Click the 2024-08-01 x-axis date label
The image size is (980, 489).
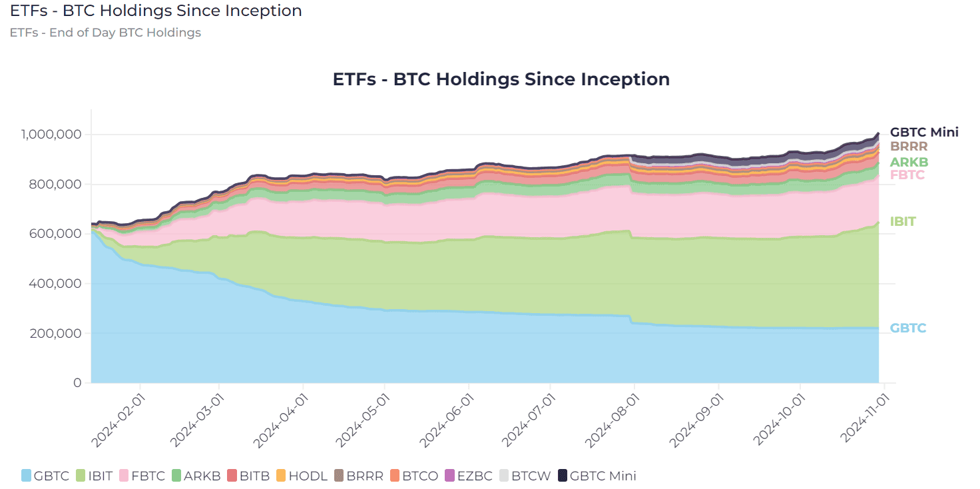[609, 420]
